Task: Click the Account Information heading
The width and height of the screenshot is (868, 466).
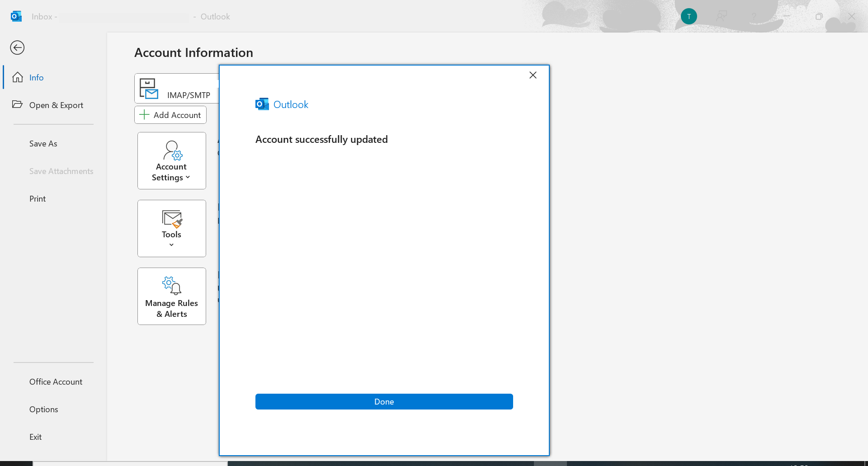Action: point(193,52)
